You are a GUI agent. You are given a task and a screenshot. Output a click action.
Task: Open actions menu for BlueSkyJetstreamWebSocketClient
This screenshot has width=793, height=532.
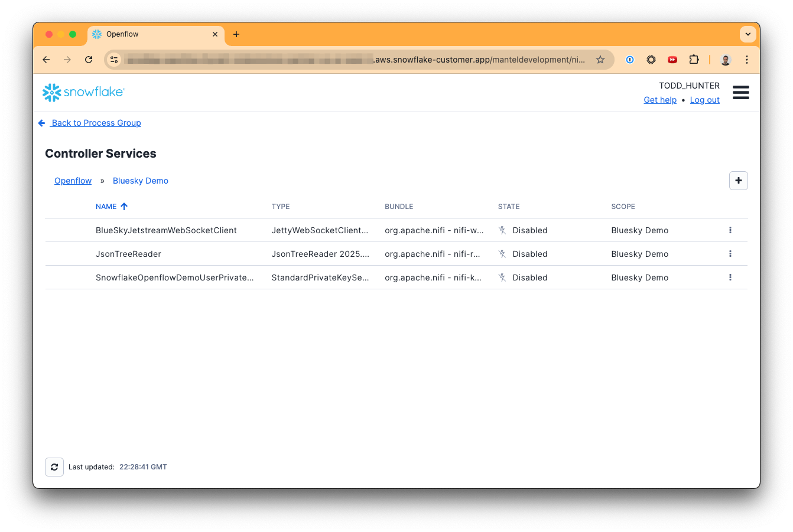coord(730,230)
